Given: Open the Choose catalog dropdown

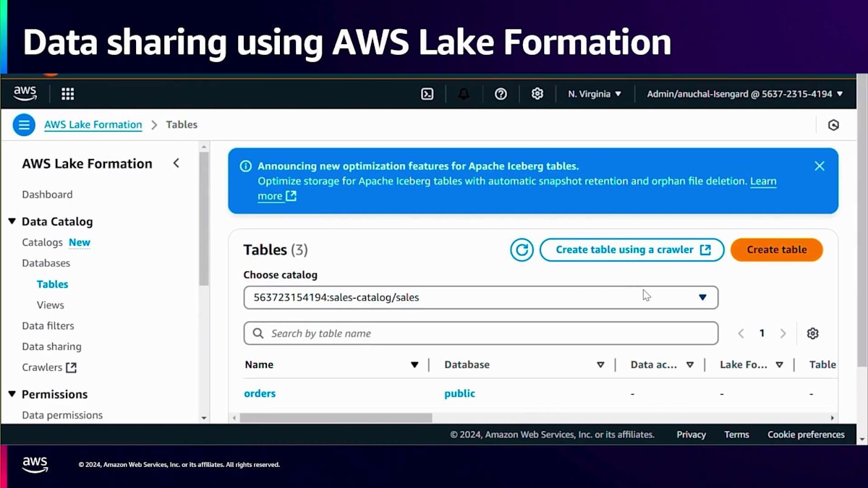Looking at the screenshot, I should (481, 297).
